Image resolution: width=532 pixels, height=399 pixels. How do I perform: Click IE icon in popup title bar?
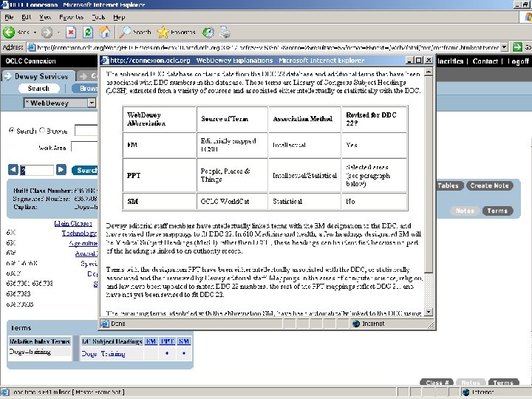pos(105,61)
